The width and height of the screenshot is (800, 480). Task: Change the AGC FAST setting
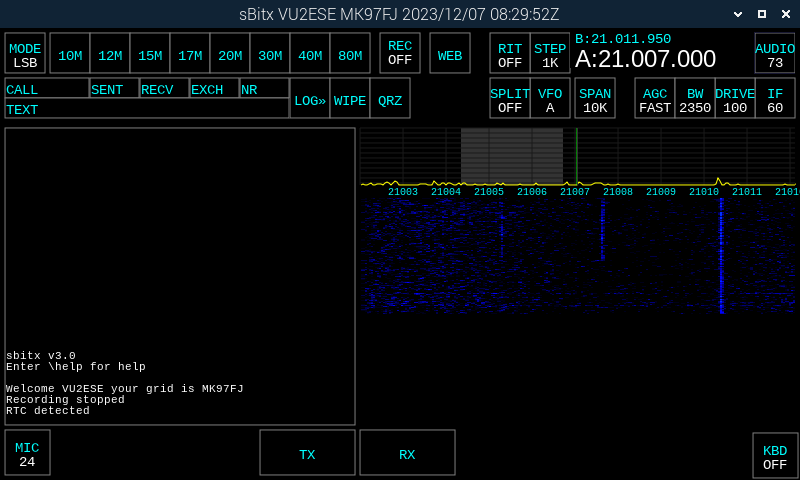click(x=655, y=98)
